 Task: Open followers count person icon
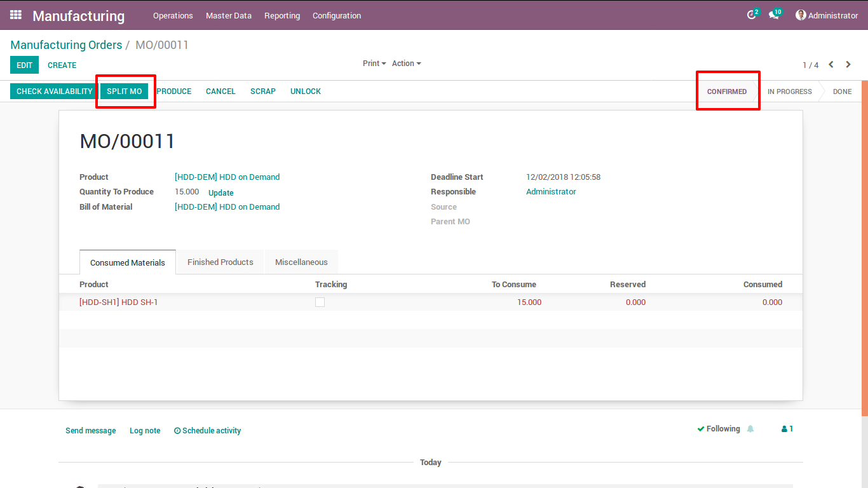(787, 429)
